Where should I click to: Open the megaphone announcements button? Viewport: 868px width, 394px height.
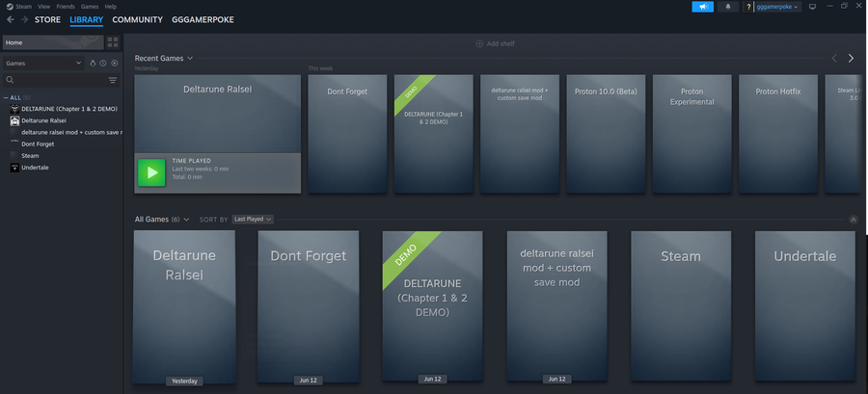click(702, 7)
